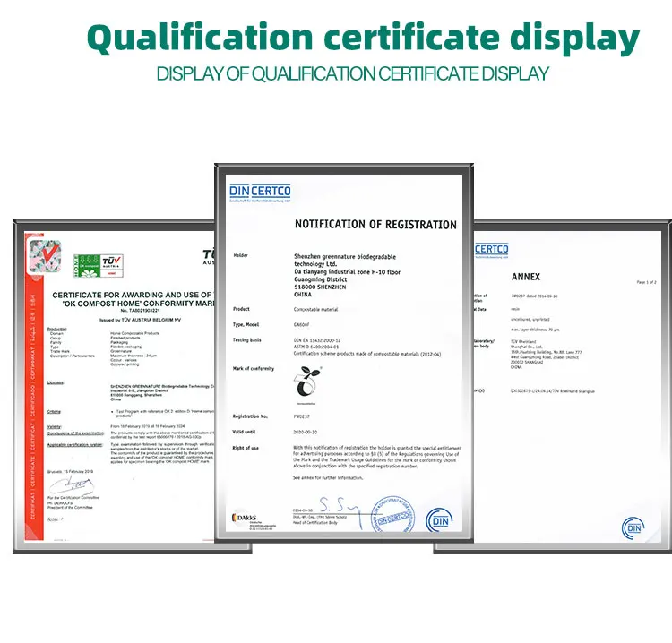Click the 'Type, Model' field label
The width and height of the screenshot is (672, 643).
(246, 324)
